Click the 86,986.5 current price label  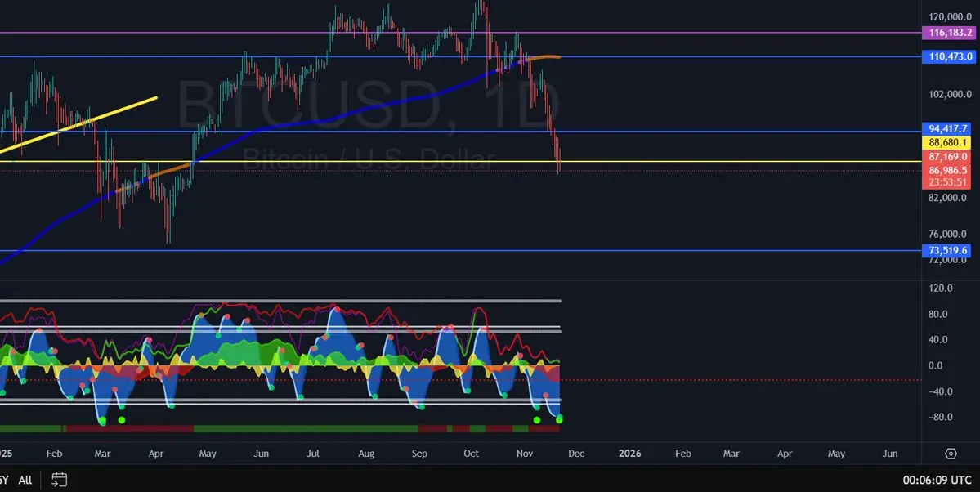click(947, 170)
